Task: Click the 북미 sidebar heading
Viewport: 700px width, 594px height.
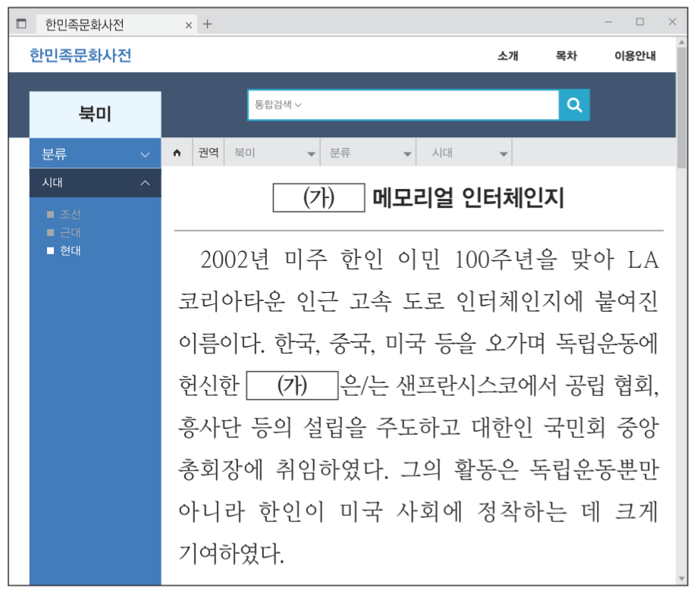Action: 95,114
